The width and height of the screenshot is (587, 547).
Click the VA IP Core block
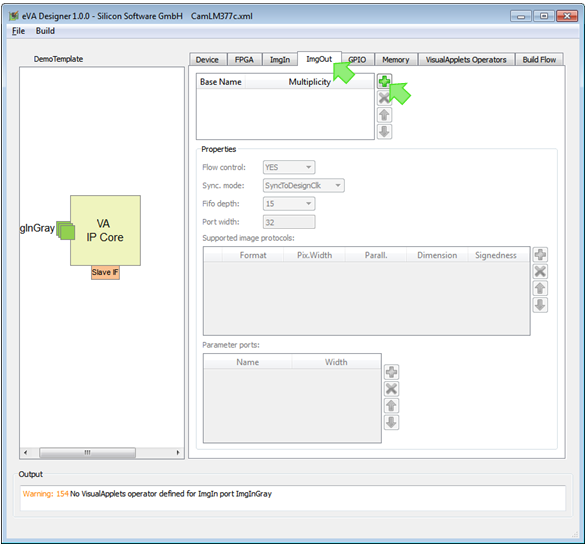point(105,230)
